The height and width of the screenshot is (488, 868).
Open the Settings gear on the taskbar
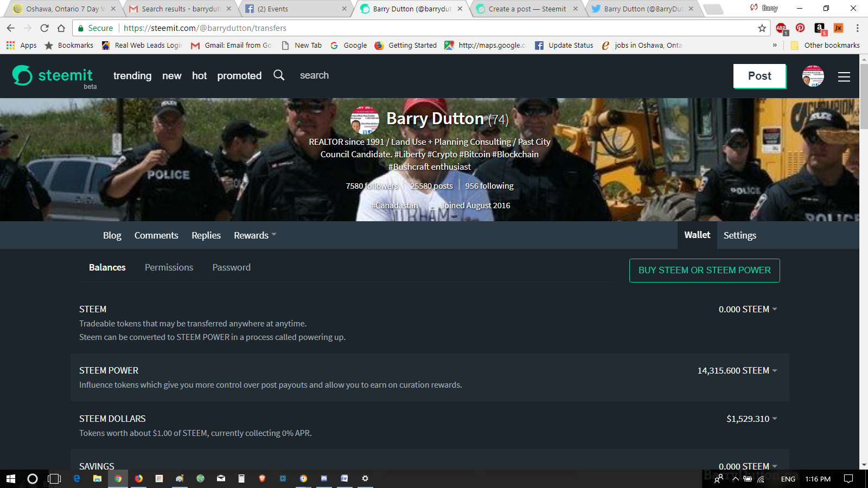coord(365,478)
